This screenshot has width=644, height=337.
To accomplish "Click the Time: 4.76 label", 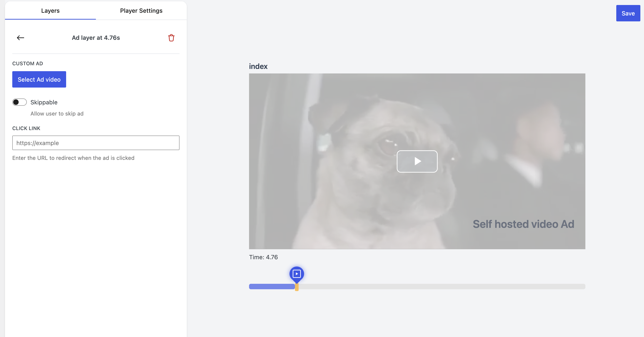I will 263,257.
